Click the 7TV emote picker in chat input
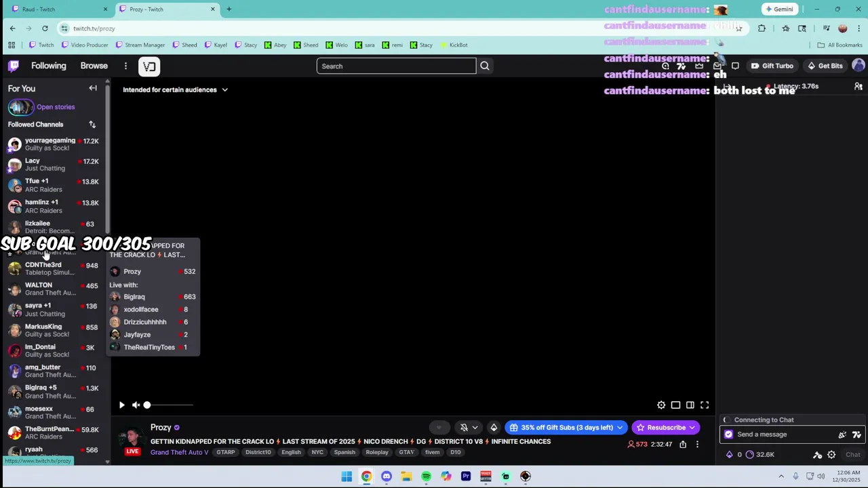868x488 pixels. [x=856, y=434]
